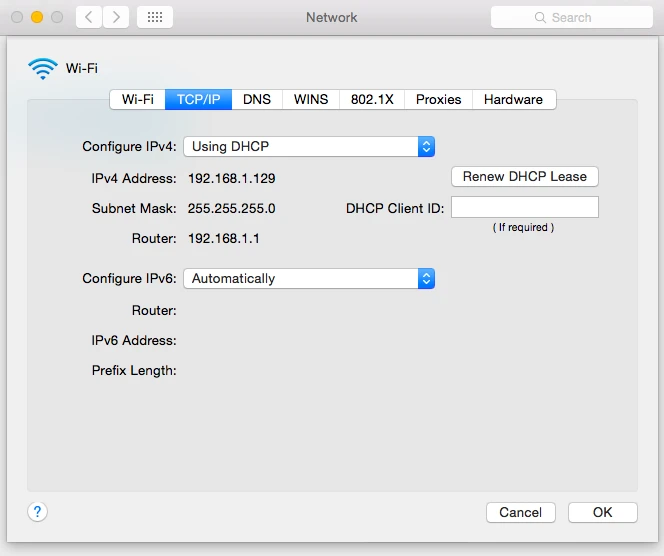Open the Configure IPv6 dropdown

(309, 279)
